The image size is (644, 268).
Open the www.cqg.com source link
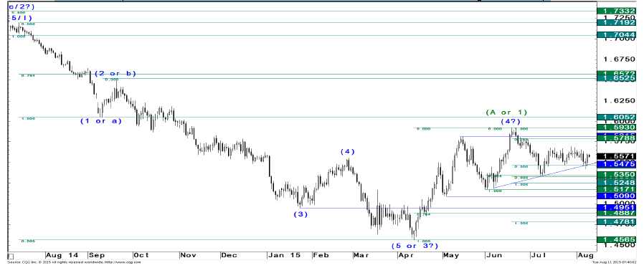(123, 262)
